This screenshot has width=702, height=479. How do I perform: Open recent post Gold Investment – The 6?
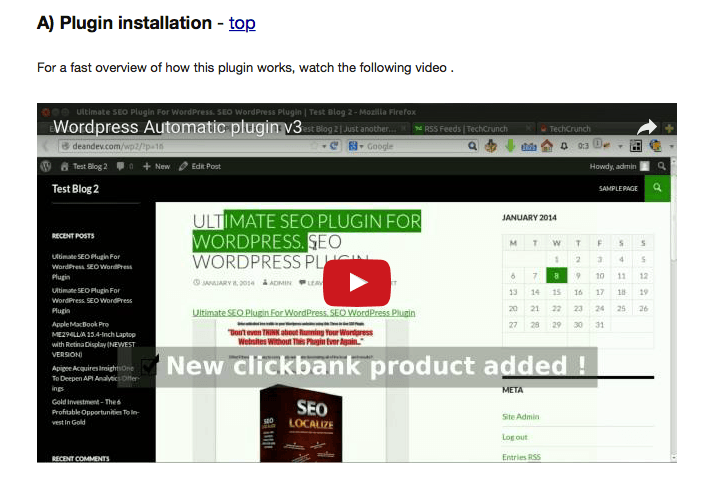95,412
